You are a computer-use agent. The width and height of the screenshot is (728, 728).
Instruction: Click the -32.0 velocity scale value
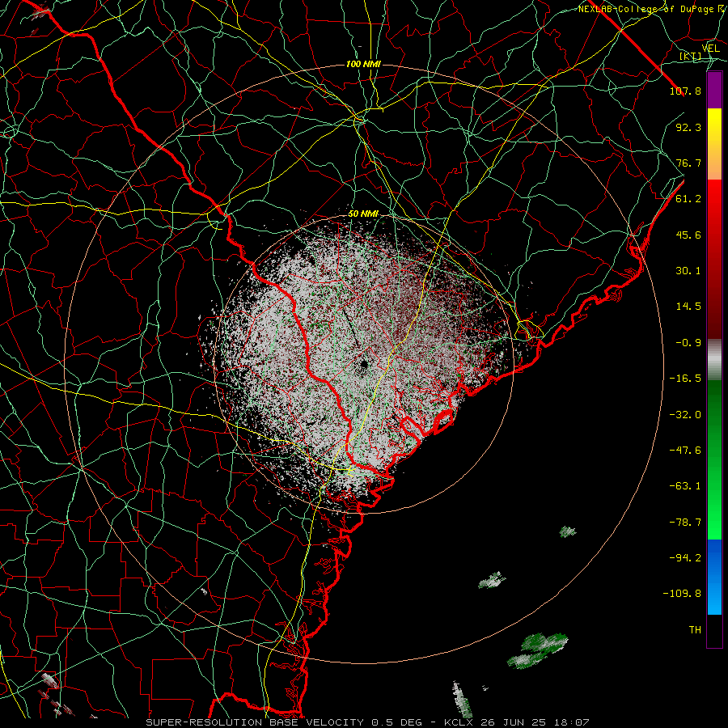(685, 415)
